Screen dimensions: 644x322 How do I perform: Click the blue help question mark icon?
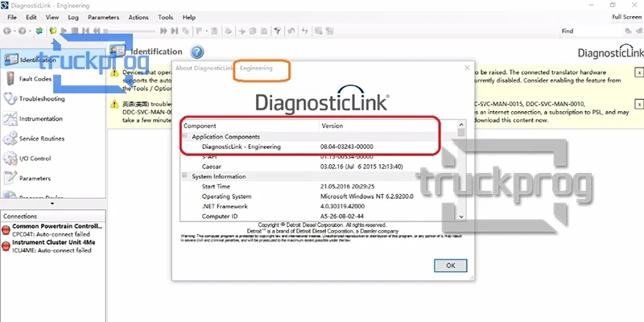(197, 52)
